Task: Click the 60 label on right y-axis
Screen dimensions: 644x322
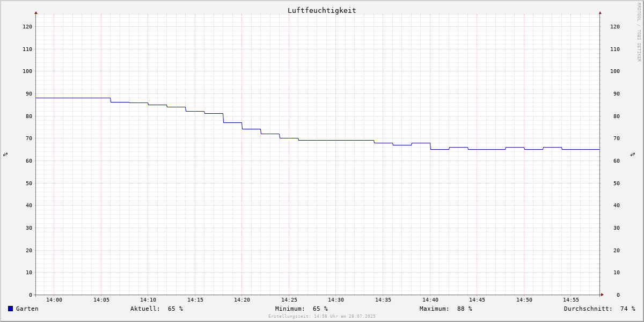Action: 617,160
